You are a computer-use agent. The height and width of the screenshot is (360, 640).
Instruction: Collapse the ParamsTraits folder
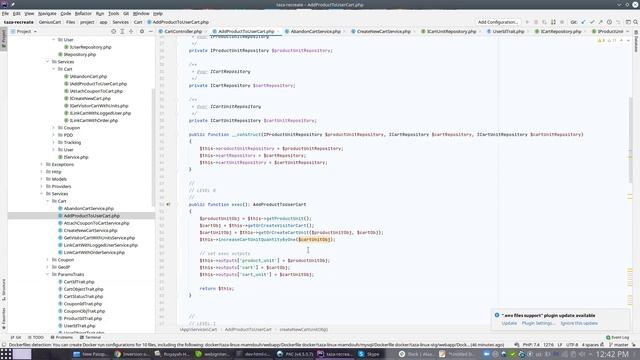[48, 274]
